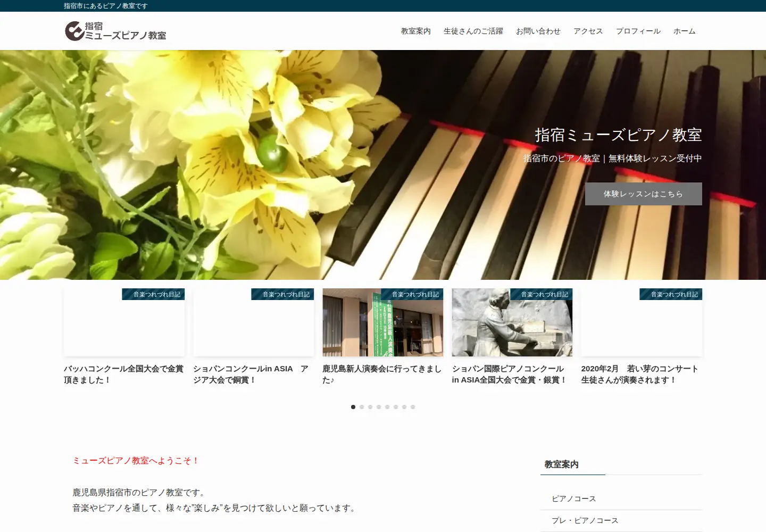Go to ホーム in the navigation
The width and height of the screenshot is (766, 532).
[x=685, y=31]
